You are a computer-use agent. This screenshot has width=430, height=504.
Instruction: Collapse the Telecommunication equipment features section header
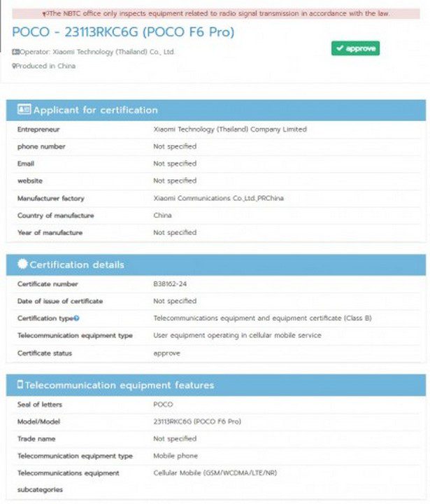pyautogui.click(x=215, y=385)
